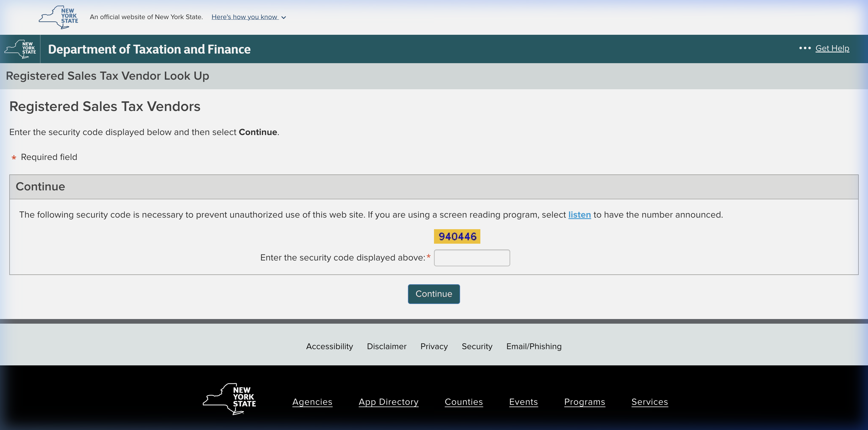
Task: Click the listen link for audio code
Action: (579, 215)
